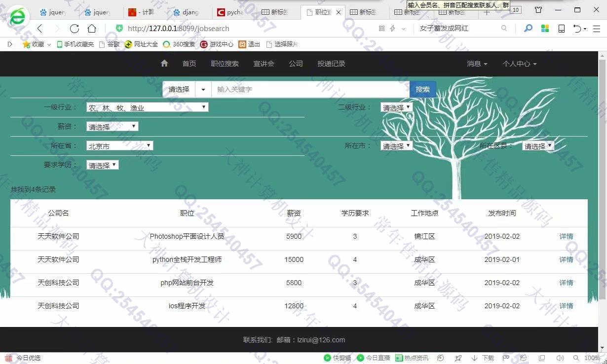Expand the 个人中心 navbar dropdown
This screenshot has width=607, height=364.
pyautogui.click(x=519, y=64)
